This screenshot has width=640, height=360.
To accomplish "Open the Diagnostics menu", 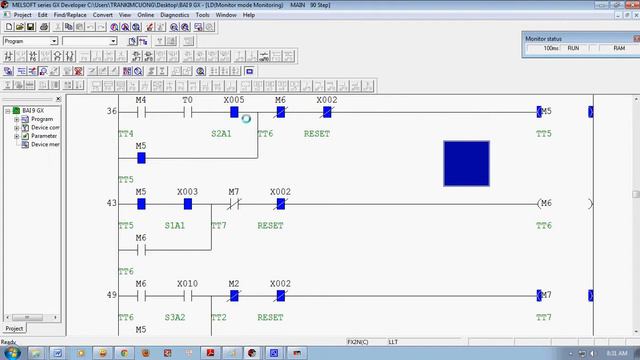I will pos(174,15).
